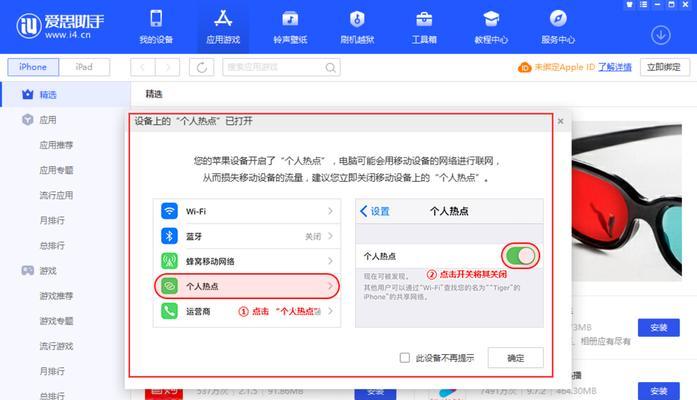This screenshot has width=697, height=400.
Task: Select 月排行 under 应用
Action: click(52, 220)
